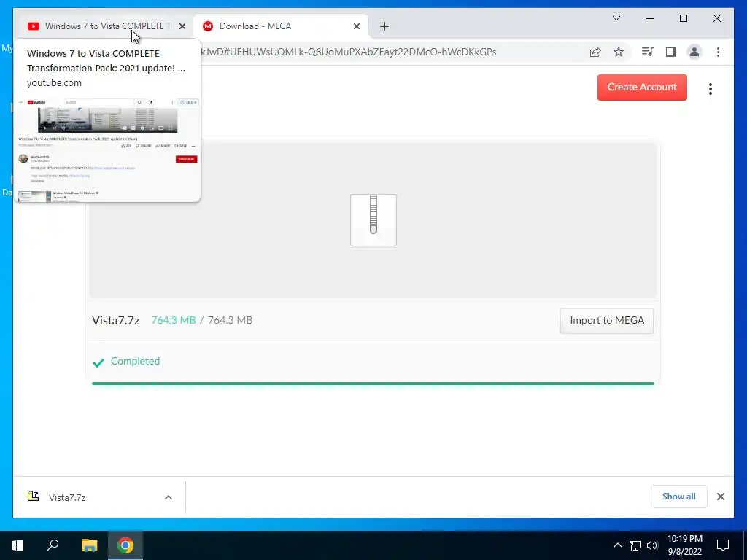Minimize the Chrome window
This screenshot has height=560, width=747.
(650, 18)
